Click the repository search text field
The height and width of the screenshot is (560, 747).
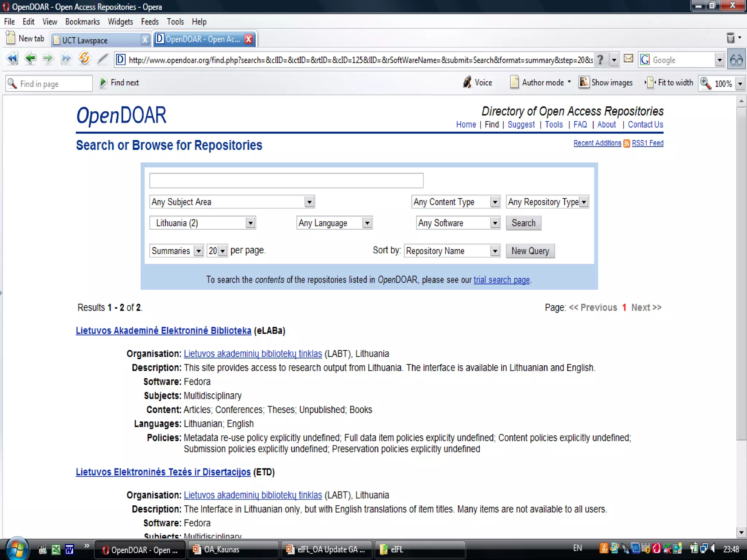point(286,181)
